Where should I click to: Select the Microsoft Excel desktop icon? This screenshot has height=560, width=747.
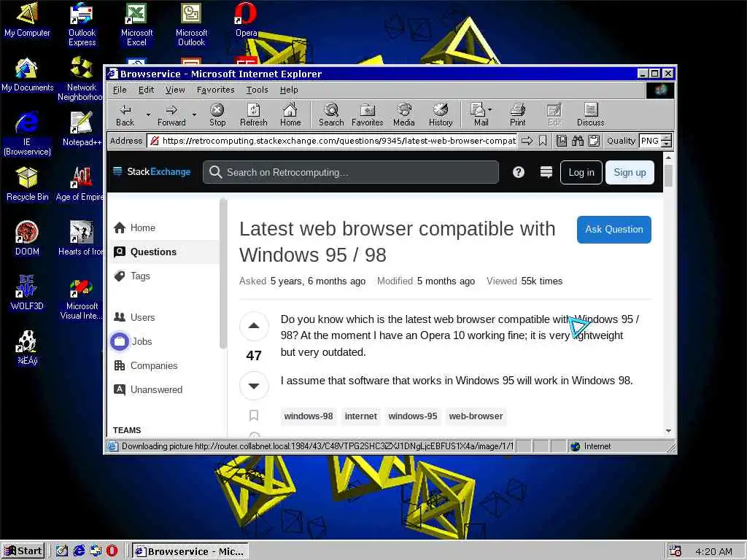[x=136, y=24]
